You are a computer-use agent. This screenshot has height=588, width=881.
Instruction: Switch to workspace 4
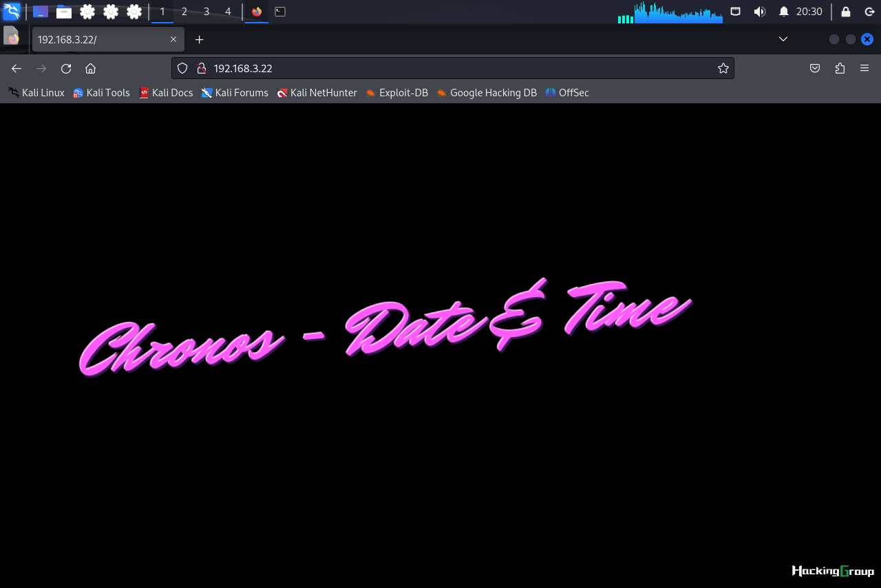coord(229,12)
